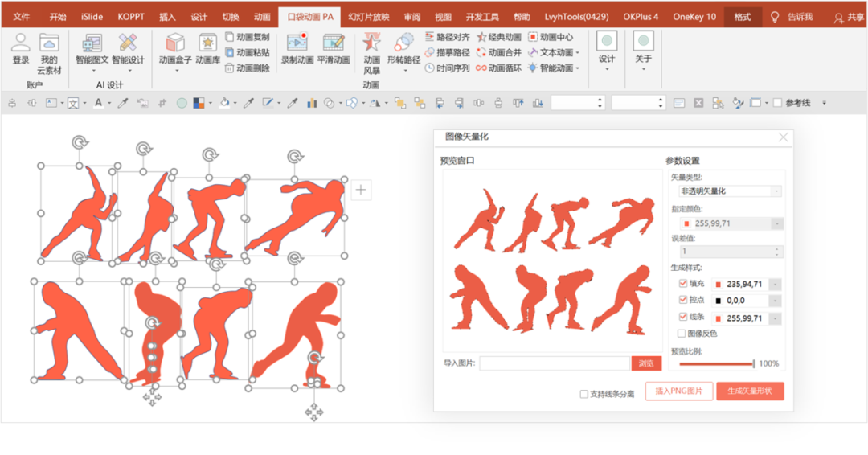Click the 导入图片 path input field
This screenshot has width=868, height=455.
point(555,363)
